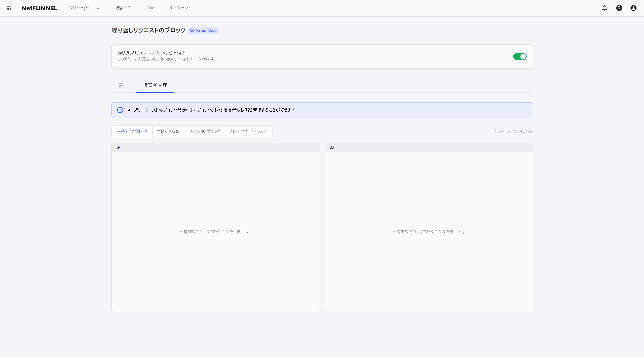The height and width of the screenshot is (357, 644).
Task: Open 統計ログ from the top menu
Action: point(123,8)
